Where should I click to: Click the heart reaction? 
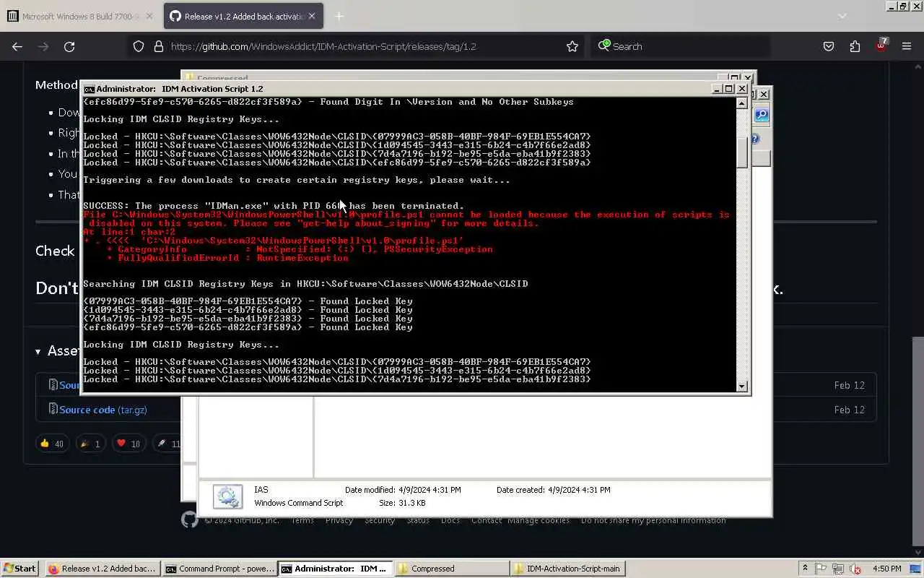tap(128, 444)
